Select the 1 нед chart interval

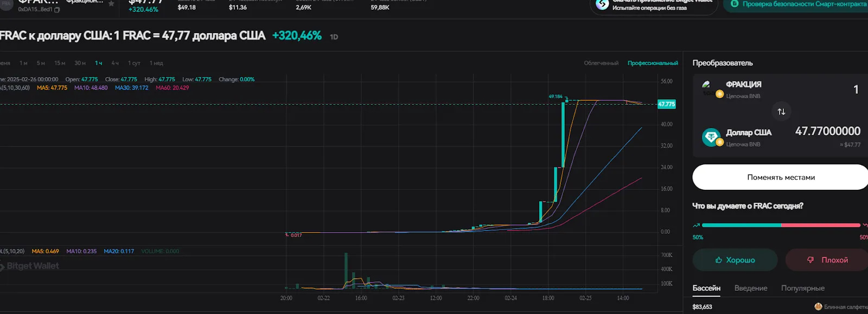(x=156, y=63)
